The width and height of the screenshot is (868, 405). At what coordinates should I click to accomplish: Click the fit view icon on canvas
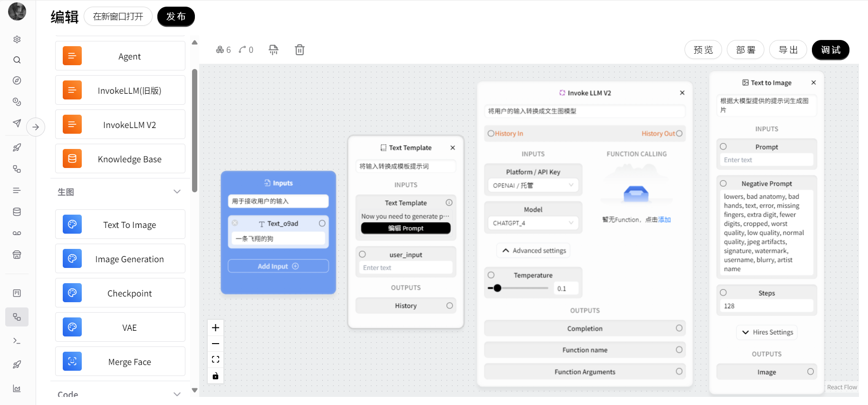click(x=215, y=359)
